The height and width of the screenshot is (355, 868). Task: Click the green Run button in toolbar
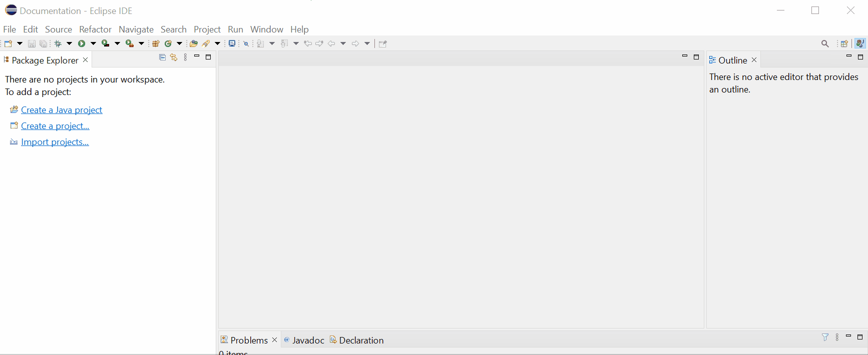click(x=82, y=43)
